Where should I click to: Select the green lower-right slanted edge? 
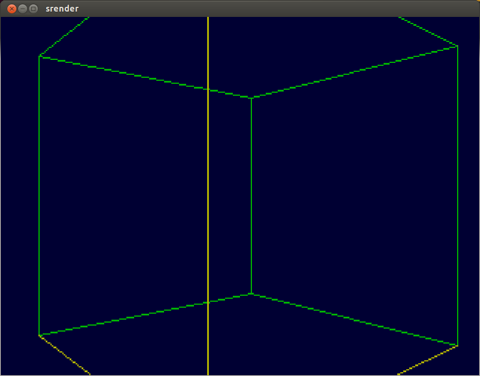(354, 320)
